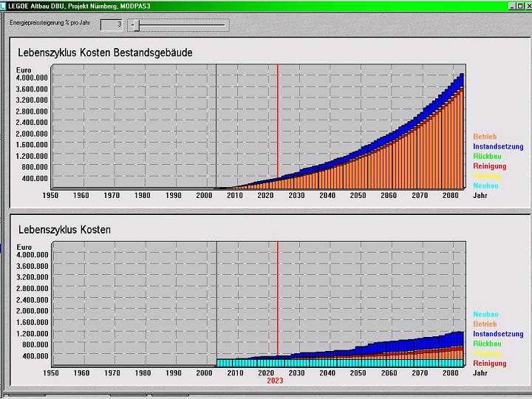Image resolution: width=532 pixels, height=399 pixels.
Task: Click the 2010 tick label in lower chart
Action: pos(234,373)
